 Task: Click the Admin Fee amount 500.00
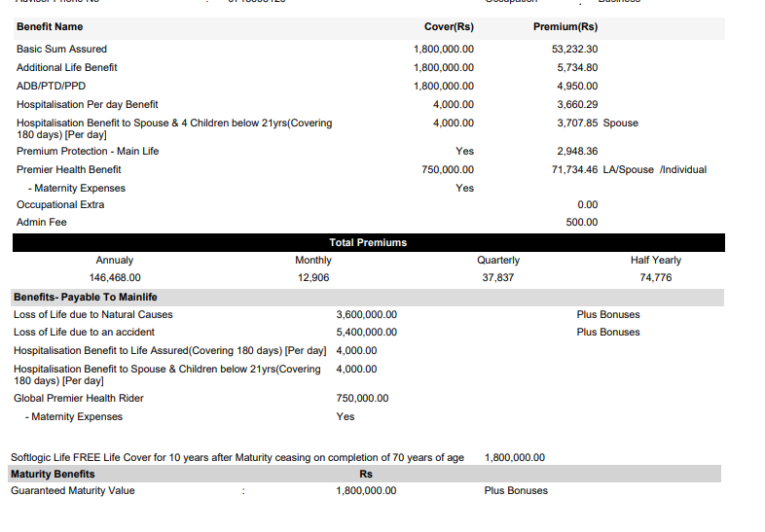pyautogui.click(x=582, y=223)
